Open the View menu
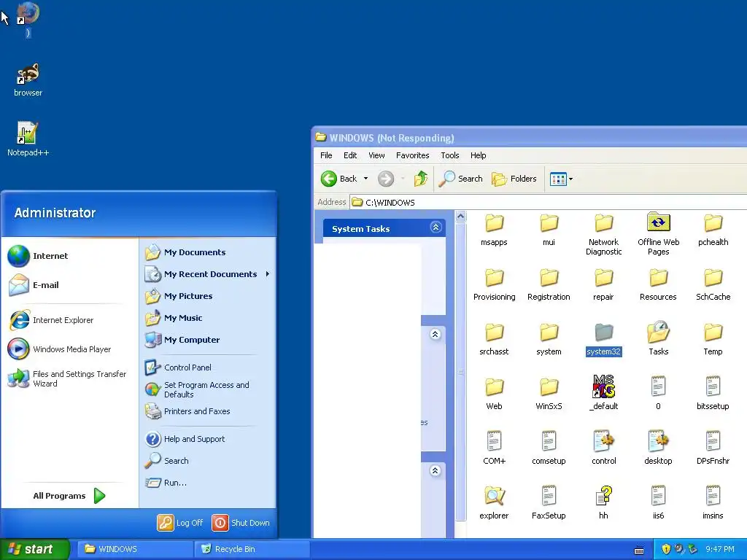This screenshot has height=560, width=747. click(376, 155)
